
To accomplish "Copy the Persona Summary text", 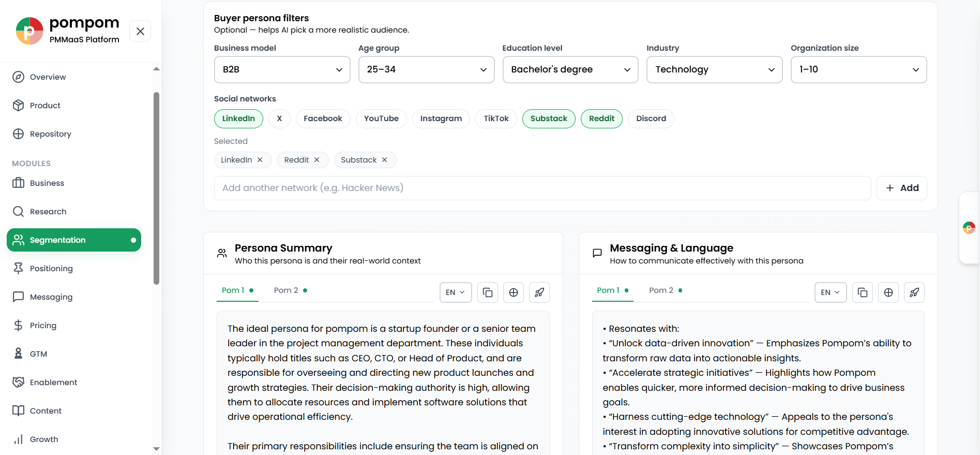I will point(488,292).
